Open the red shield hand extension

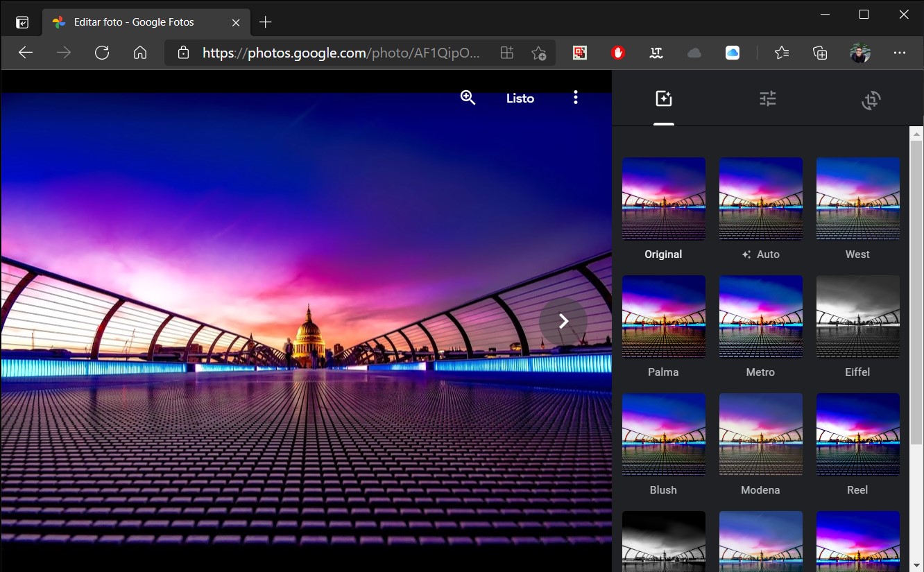tap(618, 53)
